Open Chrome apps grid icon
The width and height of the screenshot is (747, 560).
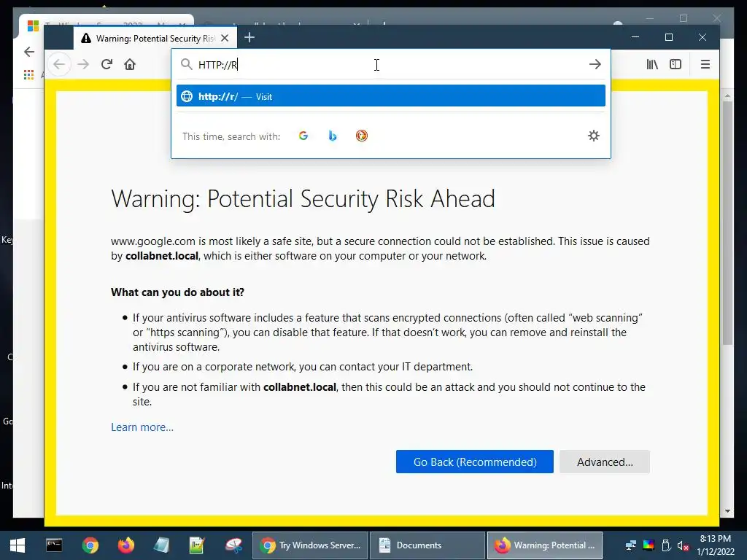[28, 75]
